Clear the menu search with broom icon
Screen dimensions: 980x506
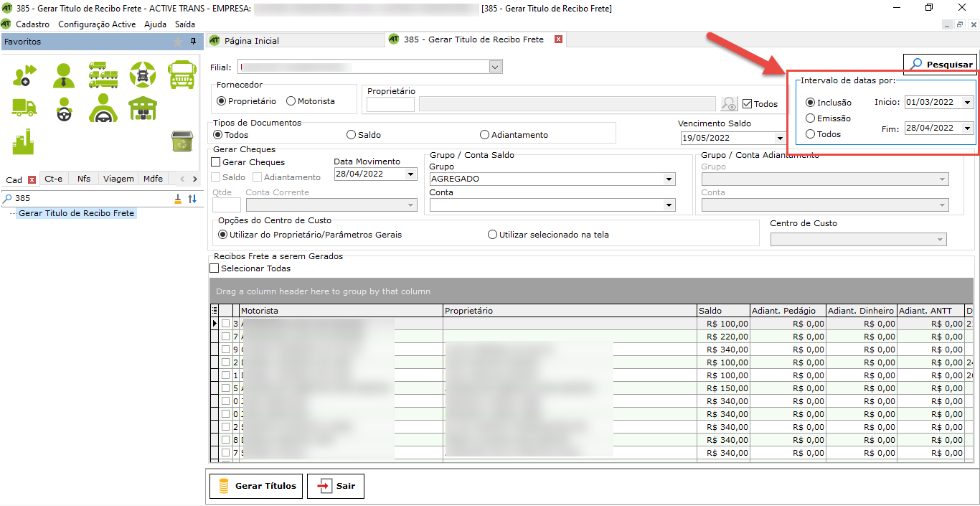(178, 199)
